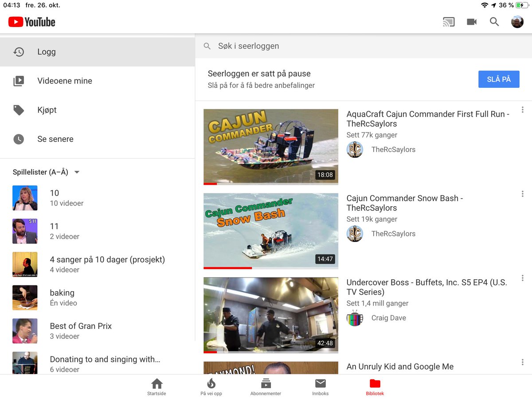Tap the SLÅ PÅ button

(499, 79)
